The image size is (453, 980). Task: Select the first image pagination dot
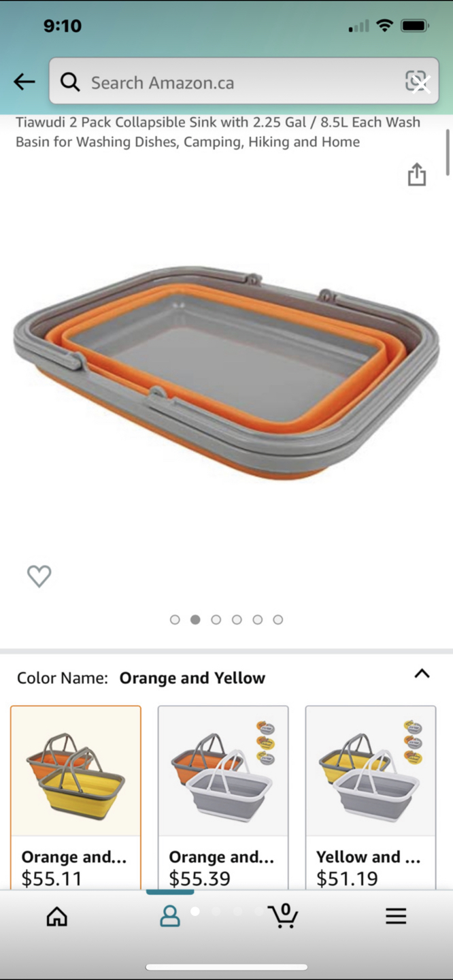pyautogui.click(x=175, y=619)
